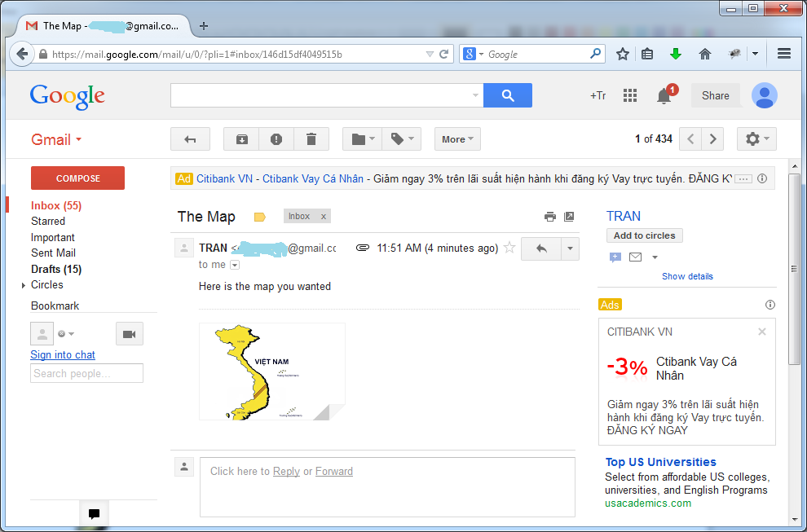
Task: Open the search options dropdown arrow
Action: click(x=475, y=95)
